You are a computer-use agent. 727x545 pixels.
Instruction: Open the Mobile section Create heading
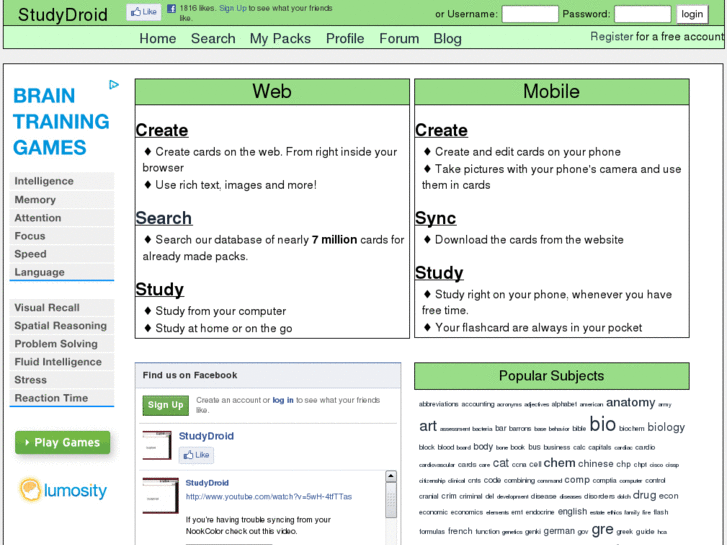[441, 130]
